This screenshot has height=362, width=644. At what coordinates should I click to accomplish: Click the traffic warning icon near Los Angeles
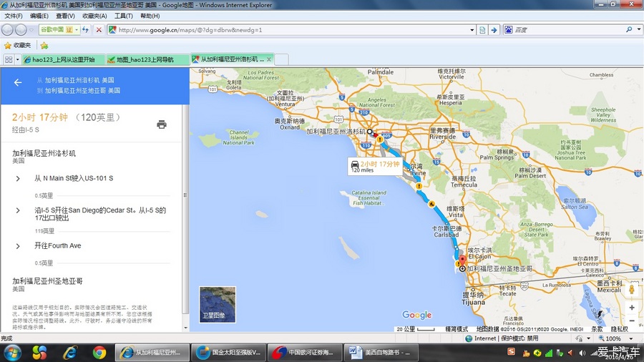pos(381,140)
